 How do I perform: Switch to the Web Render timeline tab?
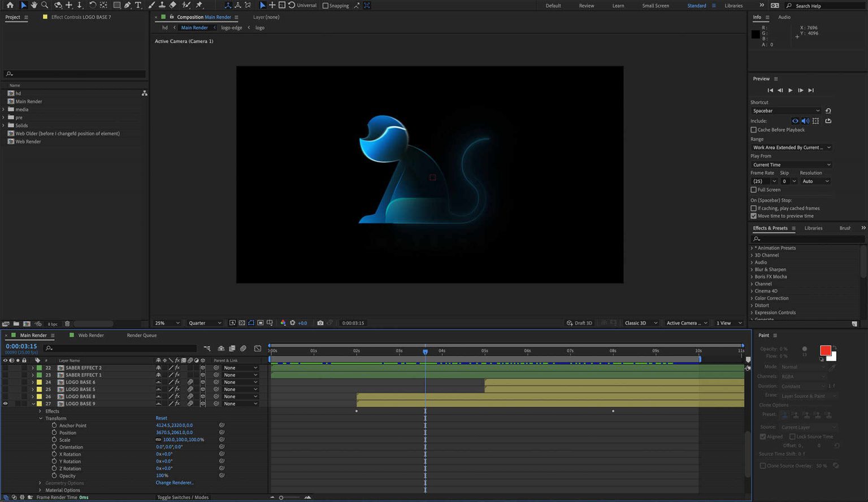(x=91, y=335)
